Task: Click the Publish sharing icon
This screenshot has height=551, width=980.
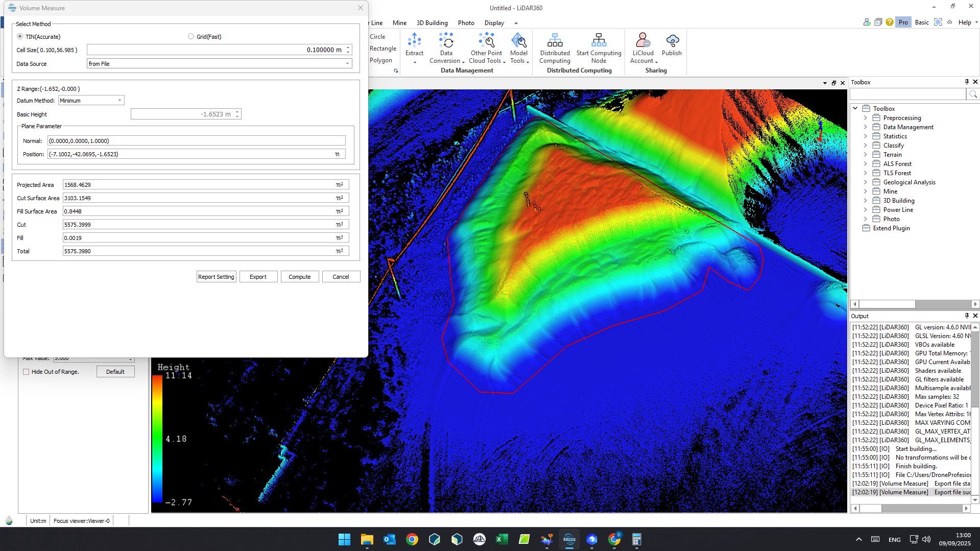Action: 672,46
